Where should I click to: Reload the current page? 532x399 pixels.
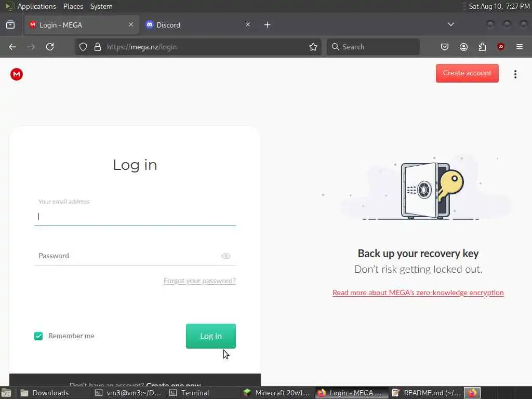50,47
